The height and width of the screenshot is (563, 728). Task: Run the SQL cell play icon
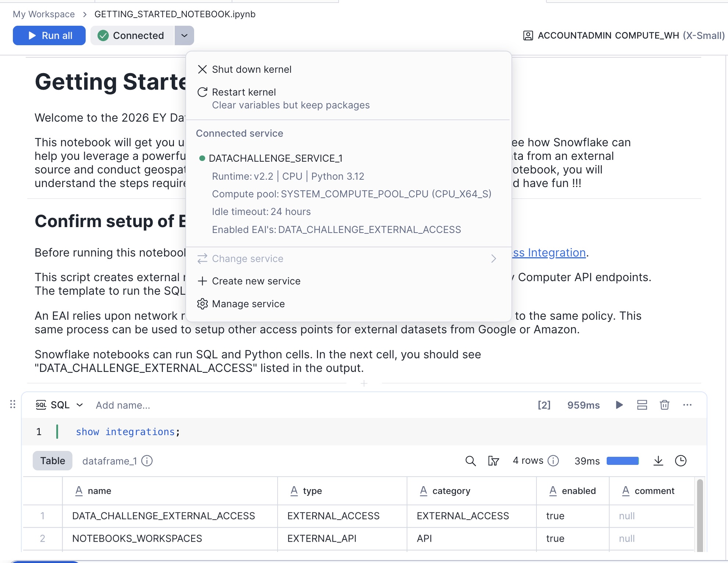tap(619, 405)
